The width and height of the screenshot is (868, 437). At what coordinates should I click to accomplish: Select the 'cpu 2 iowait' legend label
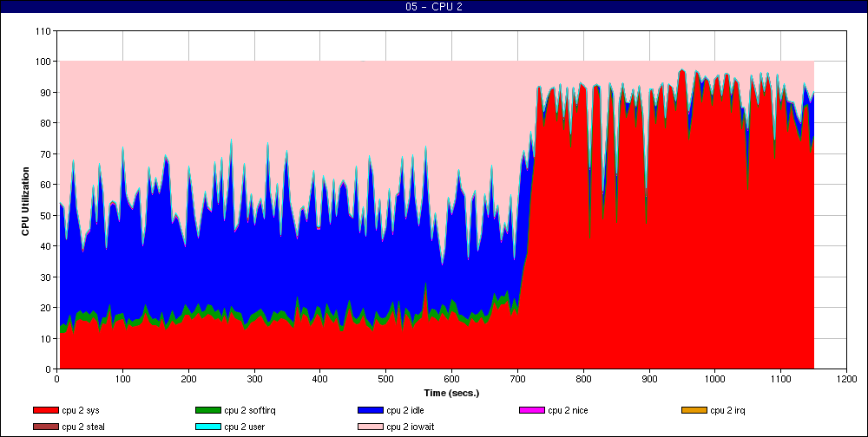(411, 427)
